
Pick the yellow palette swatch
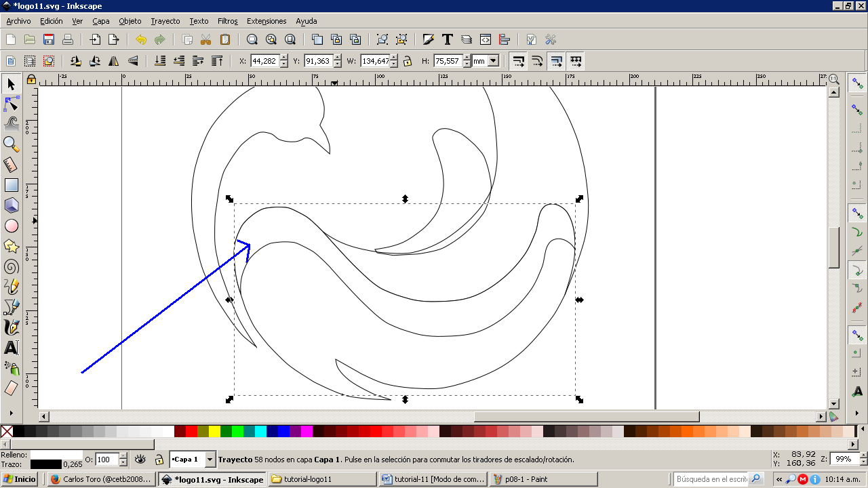click(x=214, y=431)
